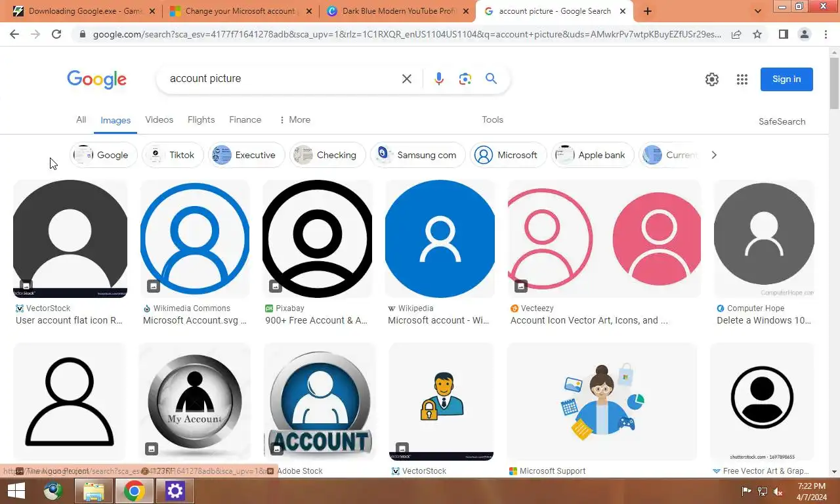Switch to the All results tab
This screenshot has width=840, height=504.
point(81,119)
